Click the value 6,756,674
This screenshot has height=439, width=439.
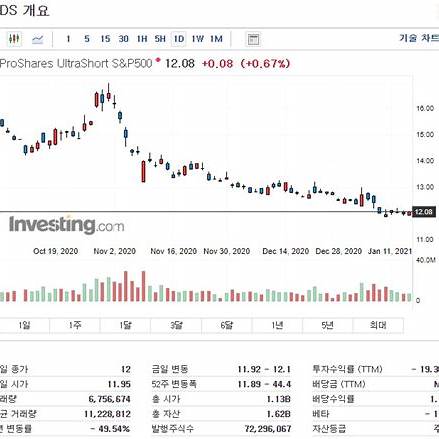click(109, 399)
